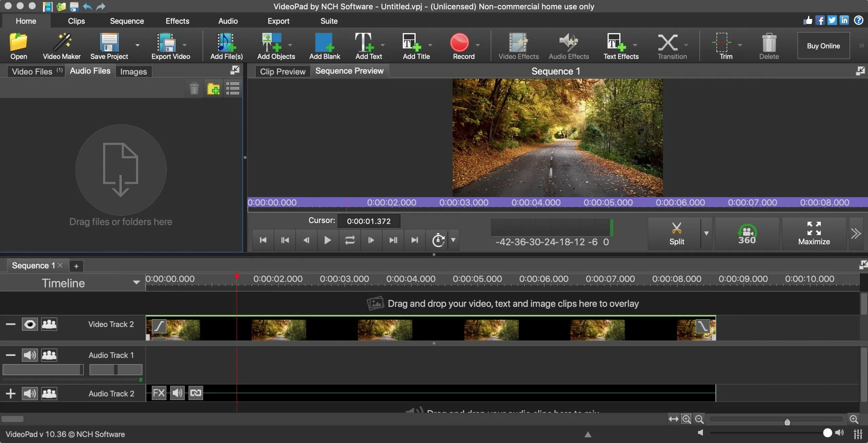The width and height of the screenshot is (868, 443).
Task: Click the add folder icon in bin
Action: [213, 89]
